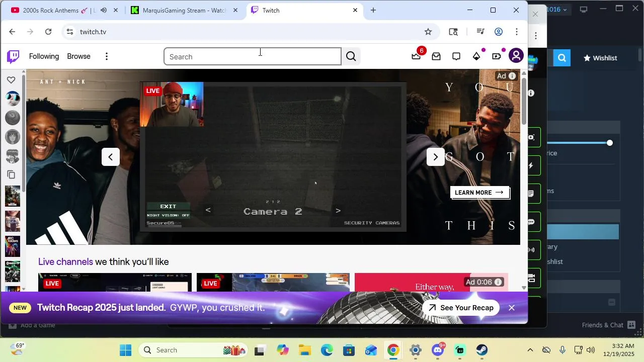644x362 pixels.
Task: Click the stacked-pages categories icon in sidebar
Action: click(x=11, y=174)
